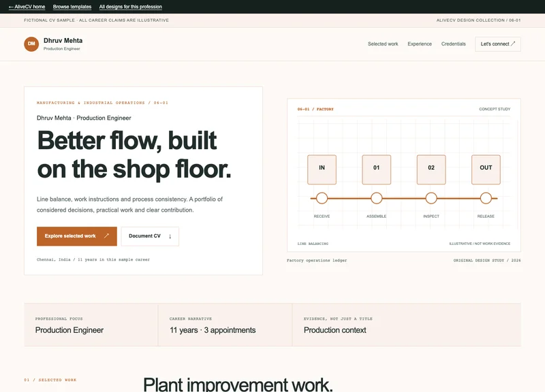Click 'EVIDENCE, NOT JUST A TITLE' label

(x=338, y=318)
